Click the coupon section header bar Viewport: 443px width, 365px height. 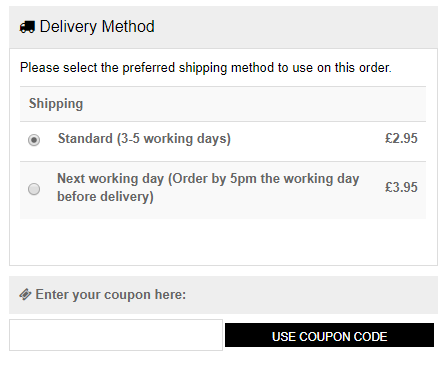click(x=223, y=295)
